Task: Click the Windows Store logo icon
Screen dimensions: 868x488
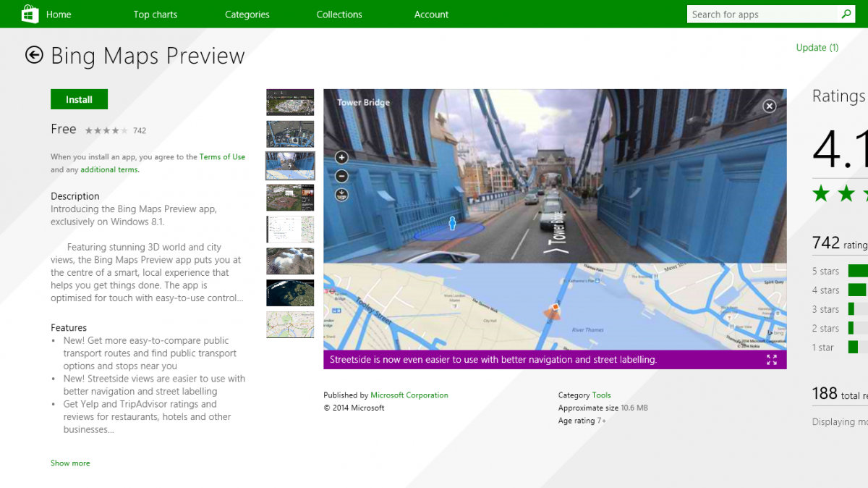Action: [x=30, y=14]
